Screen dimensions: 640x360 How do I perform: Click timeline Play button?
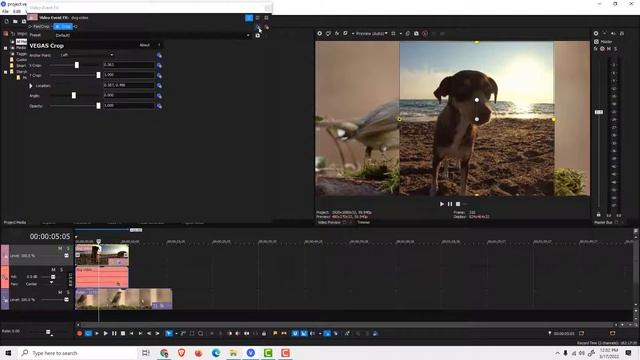point(105,333)
